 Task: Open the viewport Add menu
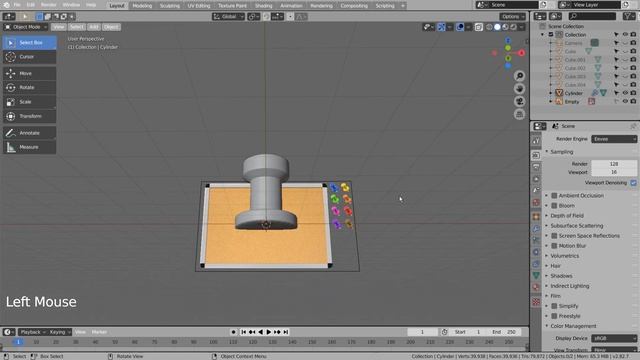click(94, 27)
